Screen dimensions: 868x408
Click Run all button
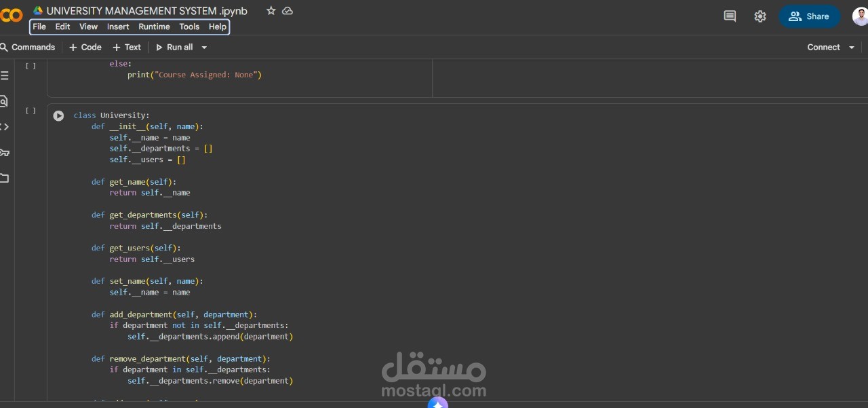[174, 47]
